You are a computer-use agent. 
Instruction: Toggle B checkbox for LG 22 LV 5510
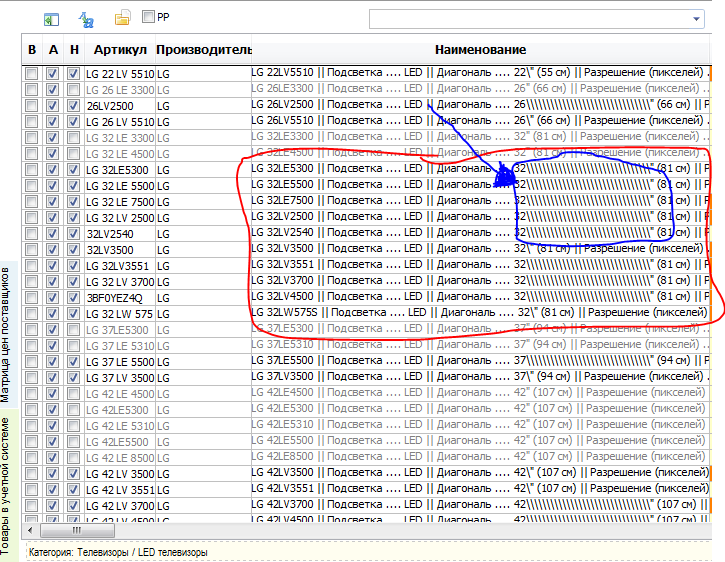[31, 74]
